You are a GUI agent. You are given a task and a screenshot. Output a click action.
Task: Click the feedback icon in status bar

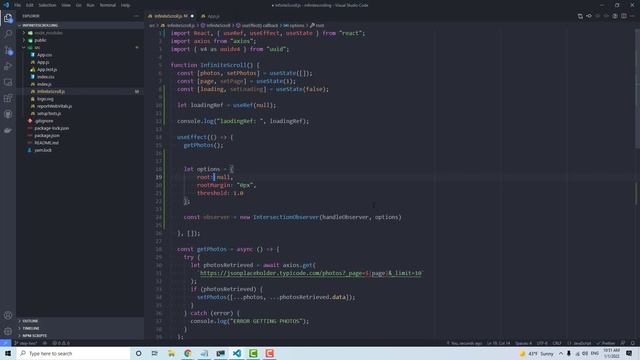pyautogui.click(x=623, y=343)
